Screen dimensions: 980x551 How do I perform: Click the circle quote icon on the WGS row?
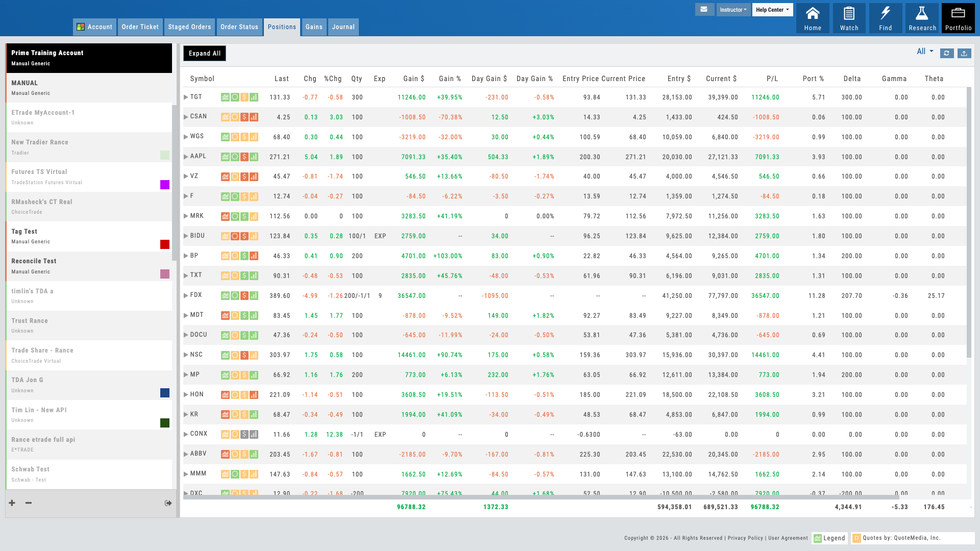235,137
